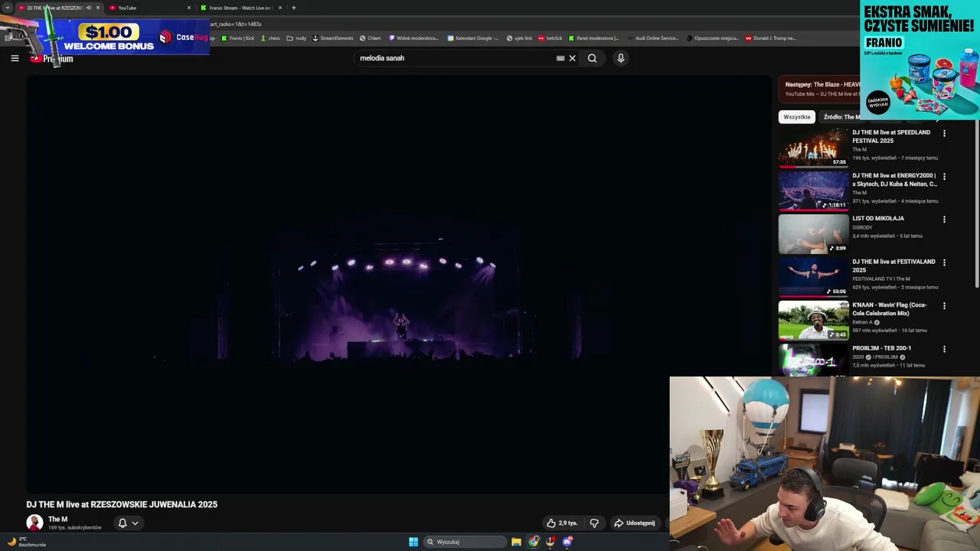
Task: Open File Explorer from the taskbar
Action: 517,542
